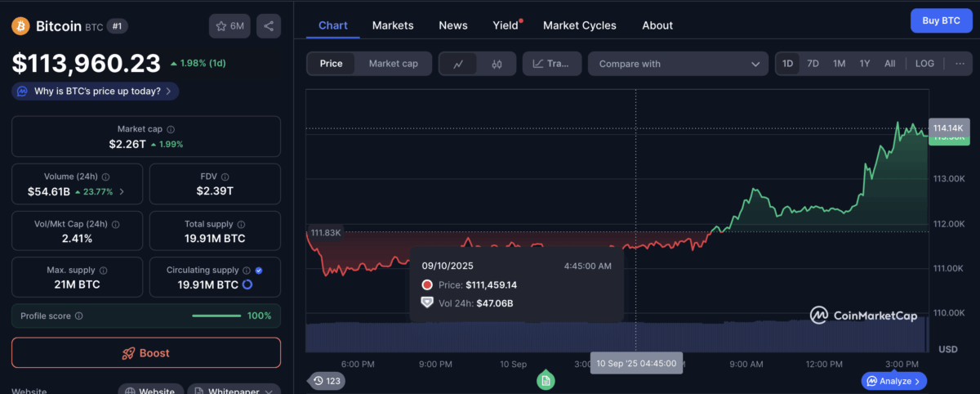Click the Profile score info icon
The image size is (980, 394).
click(79, 316)
